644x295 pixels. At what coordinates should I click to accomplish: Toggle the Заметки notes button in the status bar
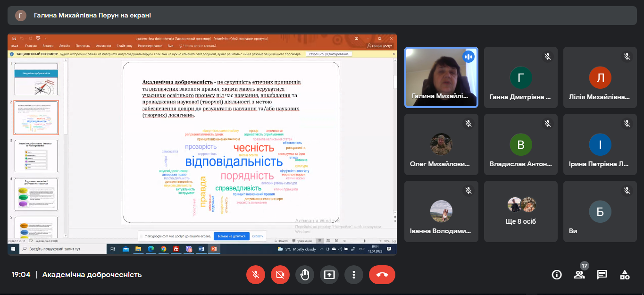[281, 241]
